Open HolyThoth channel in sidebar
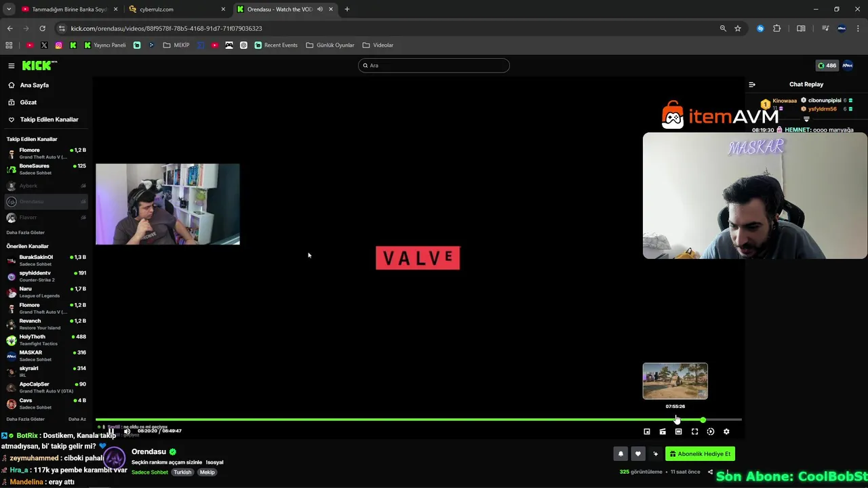 coord(46,340)
